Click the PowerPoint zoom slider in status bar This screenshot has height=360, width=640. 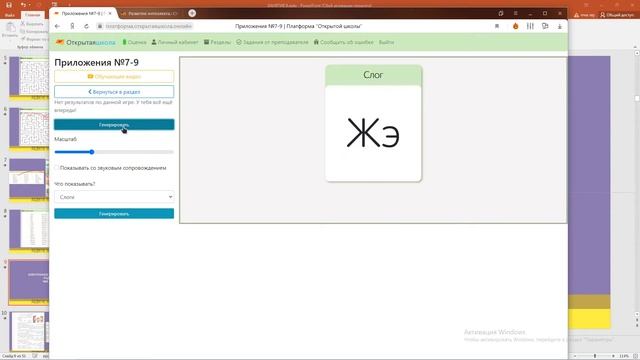(x=595, y=356)
